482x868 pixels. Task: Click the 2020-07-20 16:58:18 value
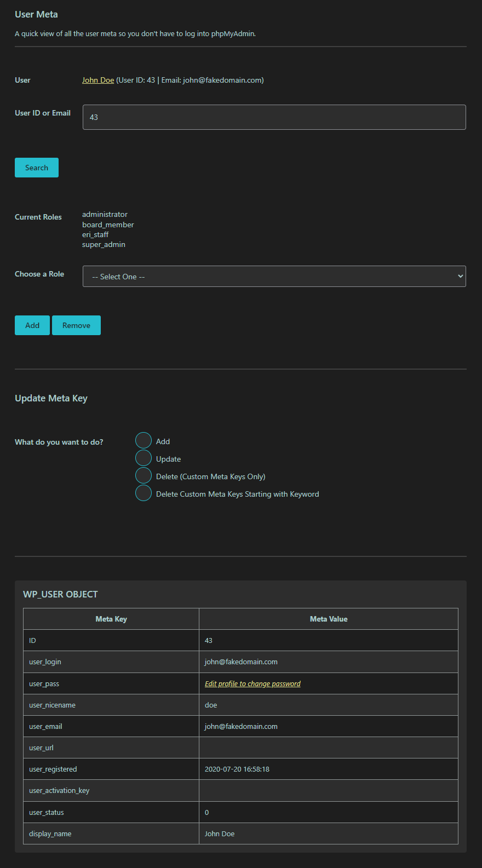(x=237, y=769)
